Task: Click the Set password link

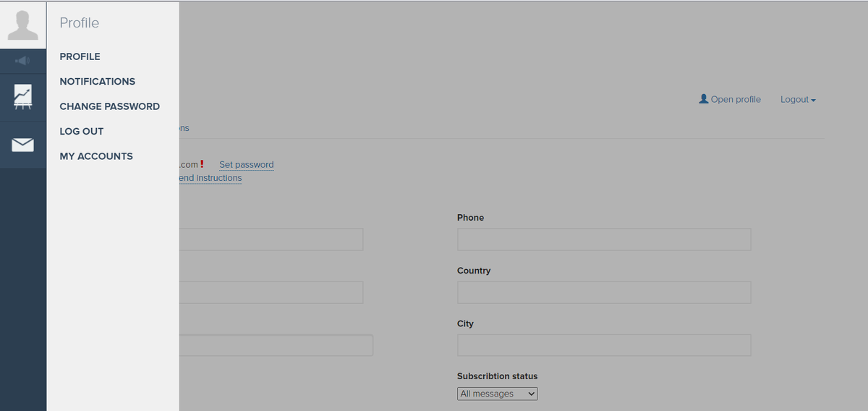Action: 246,165
